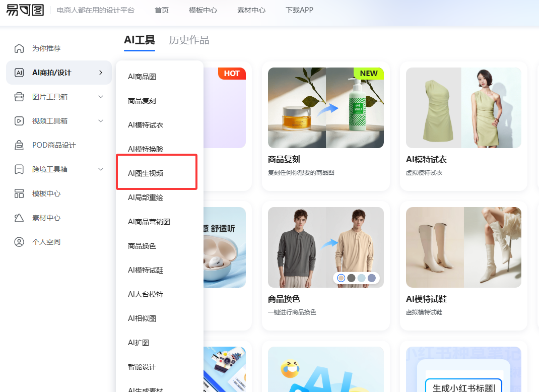The image size is (539, 392).
Task: Pick the gray color swatch on 商品换色
Action: pyautogui.click(x=351, y=278)
